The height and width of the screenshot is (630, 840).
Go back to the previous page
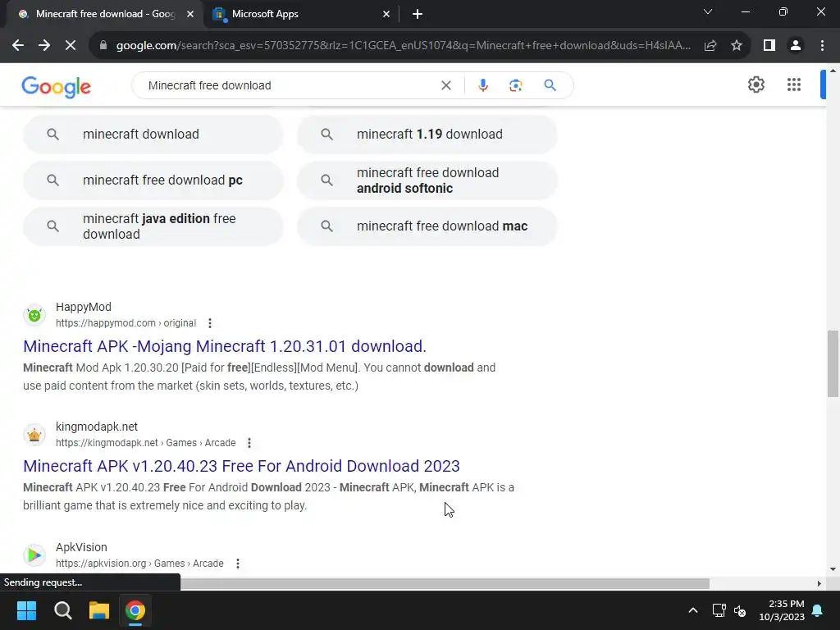(18, 46)
